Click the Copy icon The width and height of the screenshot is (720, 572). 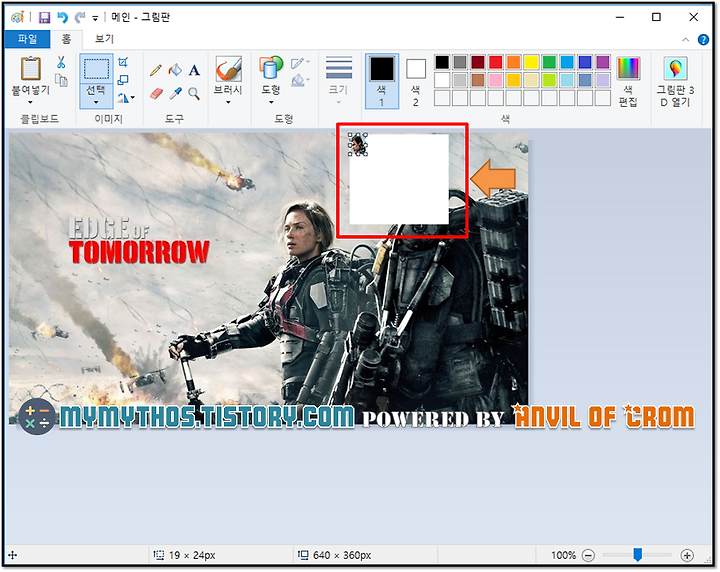[x=61, y=80]
